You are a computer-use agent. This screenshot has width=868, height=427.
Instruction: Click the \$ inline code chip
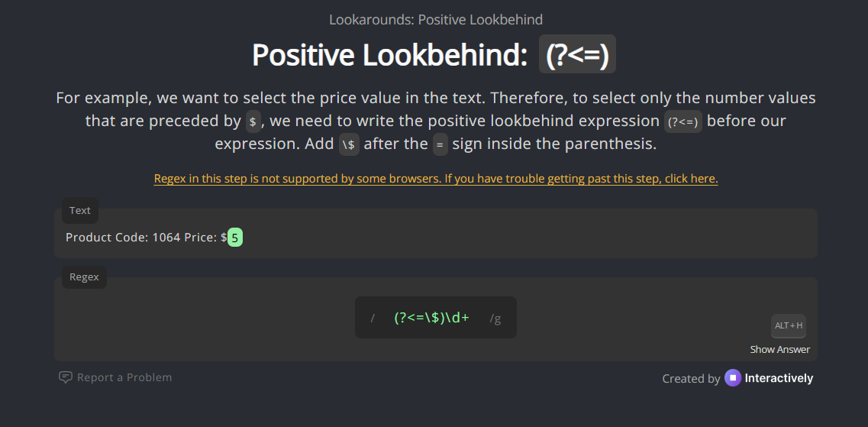tap(349, 144)
